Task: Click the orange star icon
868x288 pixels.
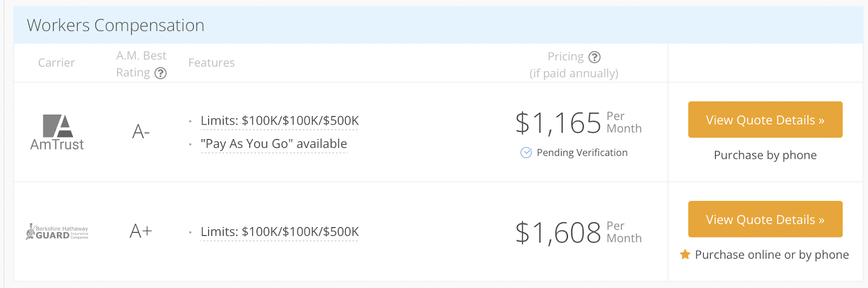Action: tap(685, 254)
